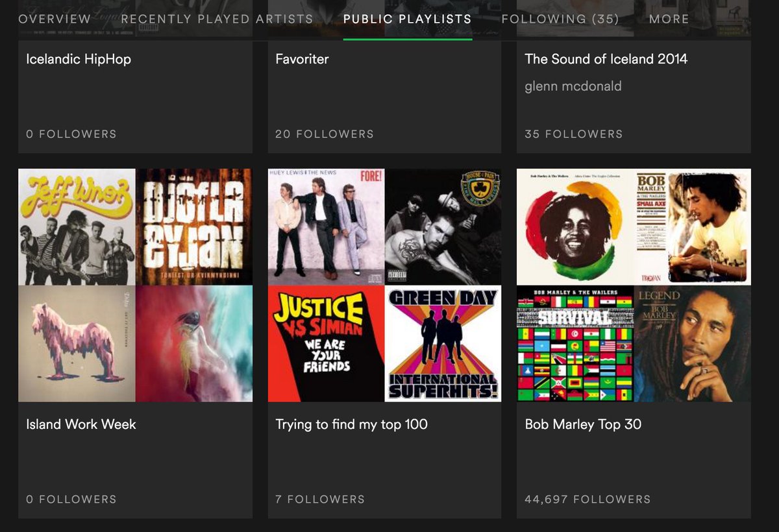This screenshot has height=532, width=779.
Task: Click the Djöflaeyjan album cover
Action: coord(194,227)
